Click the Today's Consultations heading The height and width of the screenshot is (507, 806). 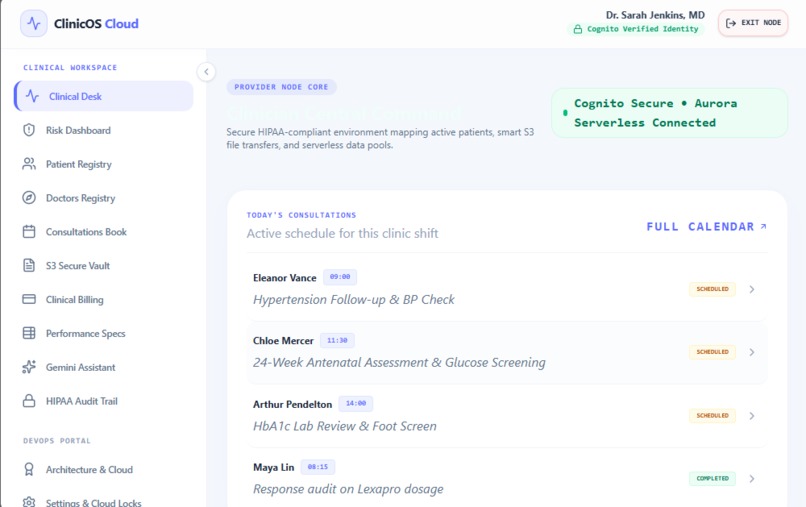pyautogui.click(x=301, y=215)
